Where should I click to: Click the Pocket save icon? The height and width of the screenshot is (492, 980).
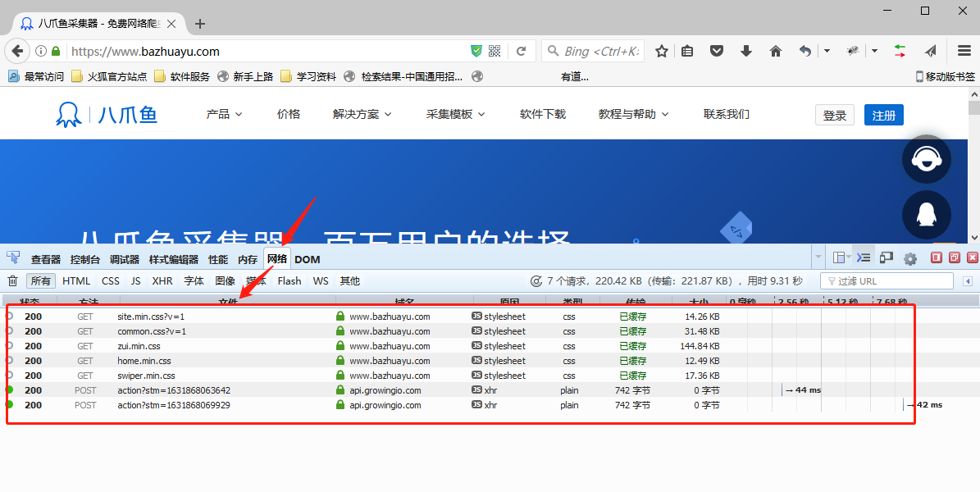tap(717, 52)
